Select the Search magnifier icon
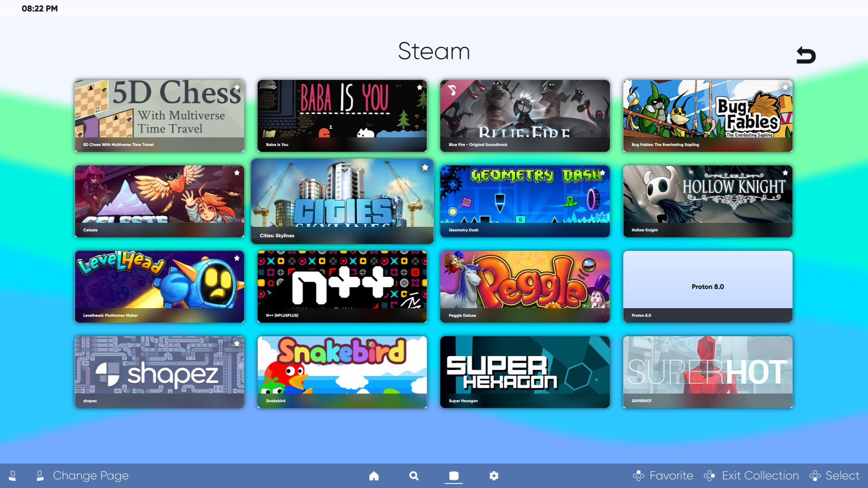Screen dimensions: 868x488 tap(414, 476)
